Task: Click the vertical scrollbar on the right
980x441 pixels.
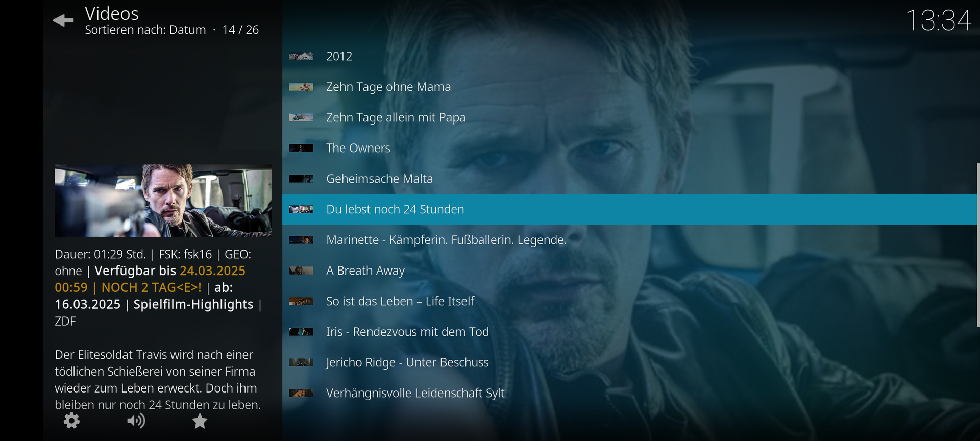Action: (x=978, y=245)
